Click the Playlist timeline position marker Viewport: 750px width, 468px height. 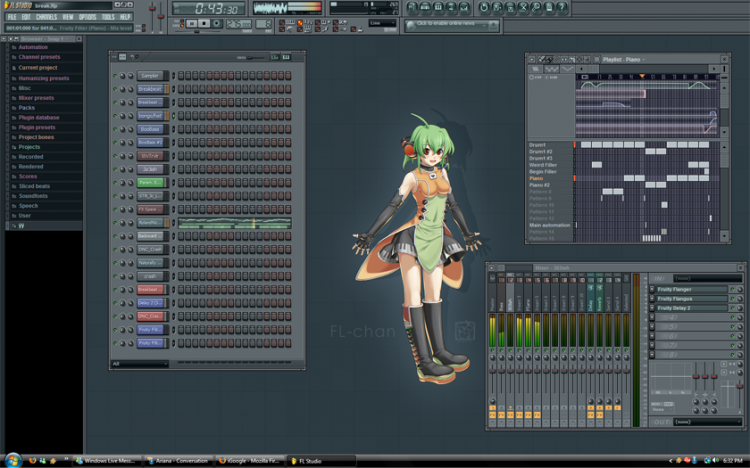tap(642, 77)
